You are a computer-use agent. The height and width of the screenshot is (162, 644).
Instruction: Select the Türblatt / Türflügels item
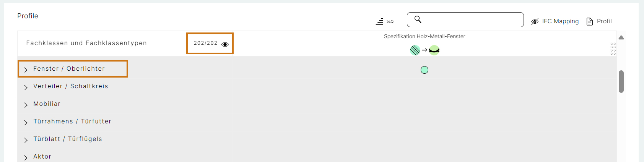[68, 139]
